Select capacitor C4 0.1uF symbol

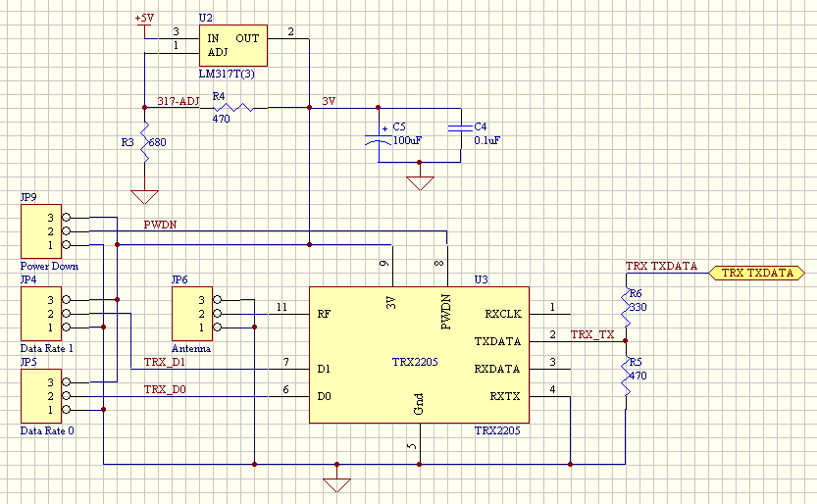(461, 128)
